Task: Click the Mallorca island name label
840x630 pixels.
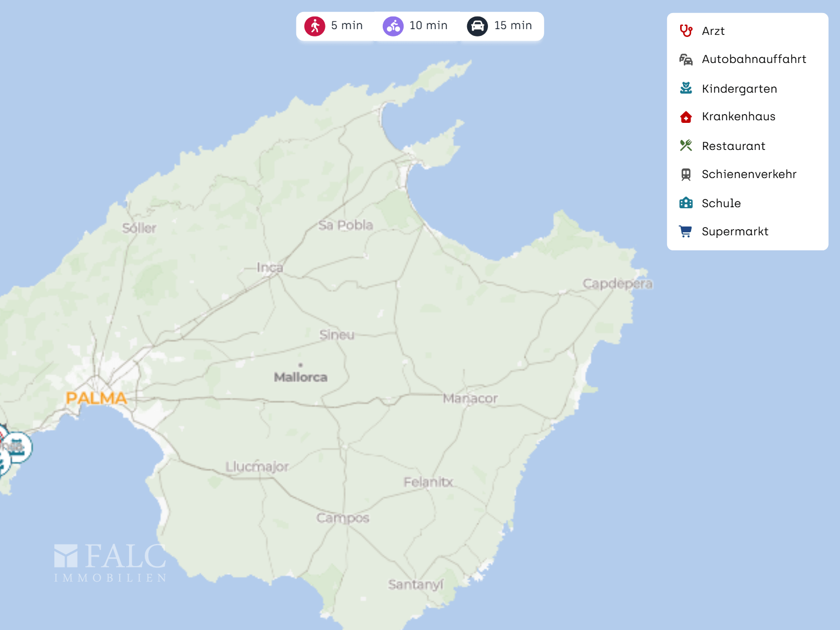Action: 300,377
